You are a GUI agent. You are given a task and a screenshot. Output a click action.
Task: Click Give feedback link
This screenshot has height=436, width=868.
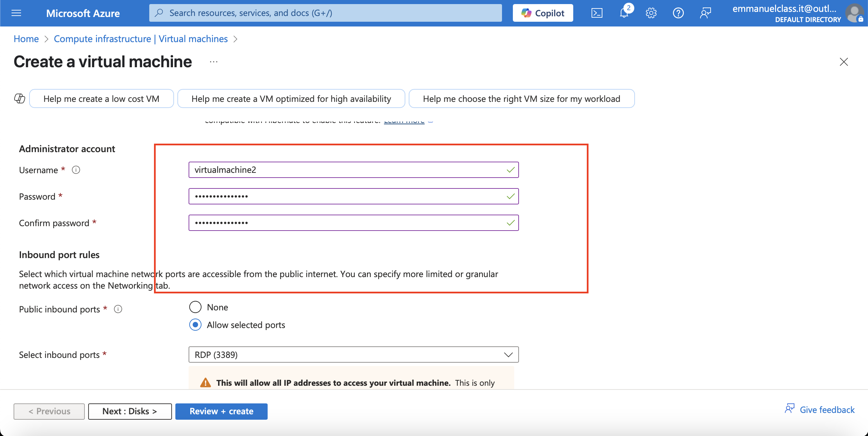point(827,410)
